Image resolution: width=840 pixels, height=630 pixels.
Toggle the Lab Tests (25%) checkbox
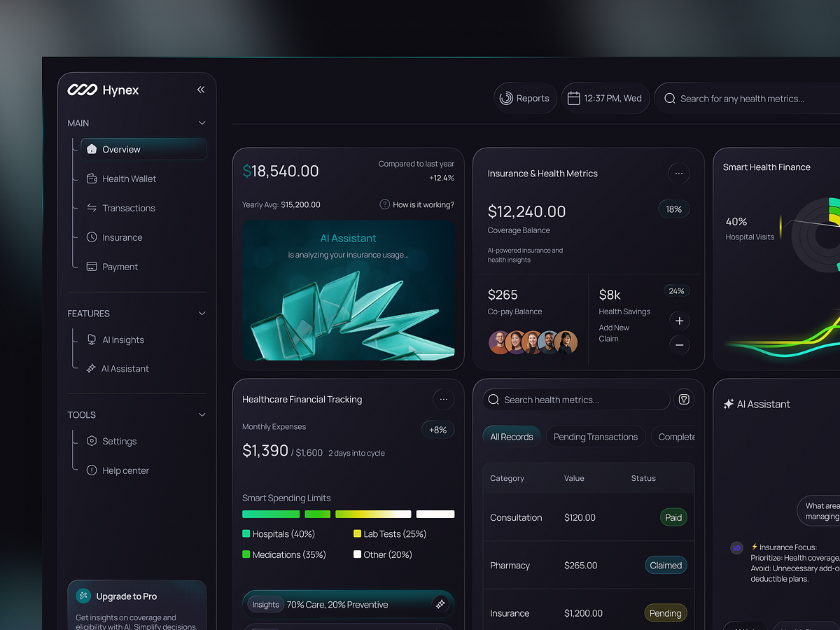pos(358,533)
